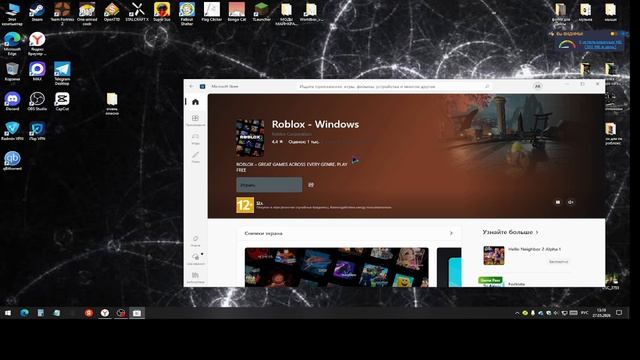Open the Telegram Desktop shortcut
The image size is (640, 360).
click(62, 73)
